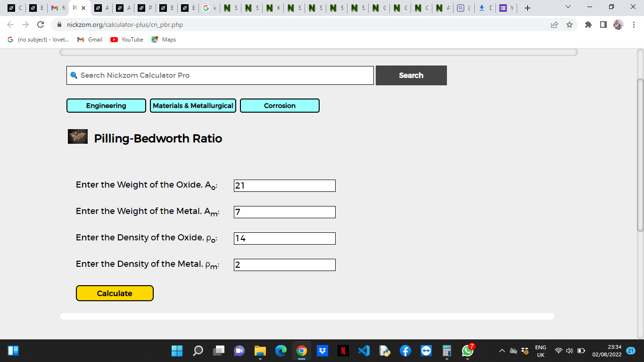The width and height of the screenshot is (644, 362).
Task: Reload the current page
Action: click(x=41, y=25)
